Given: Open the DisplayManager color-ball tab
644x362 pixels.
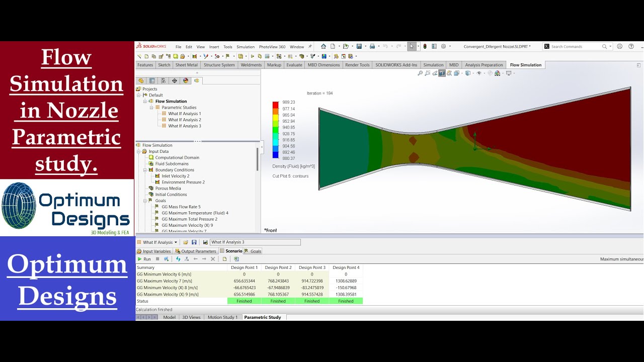Looking at the screenshot, I should click(186, 80).
